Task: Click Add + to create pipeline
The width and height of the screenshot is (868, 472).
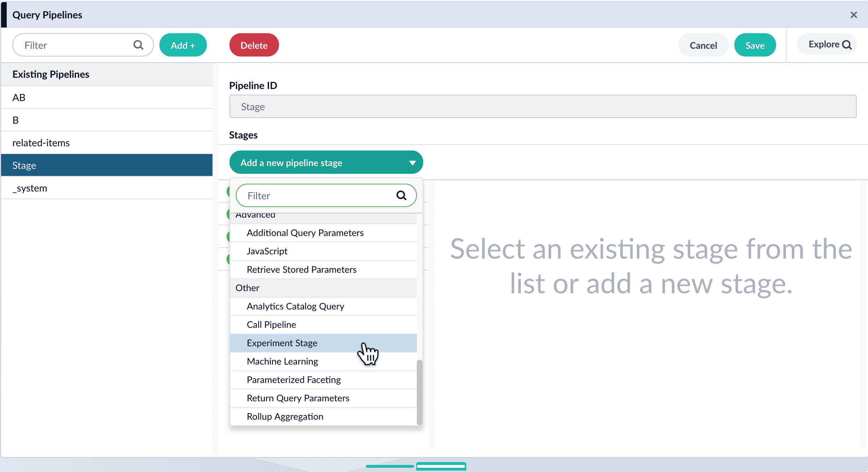Action: [x=183, y=45]
